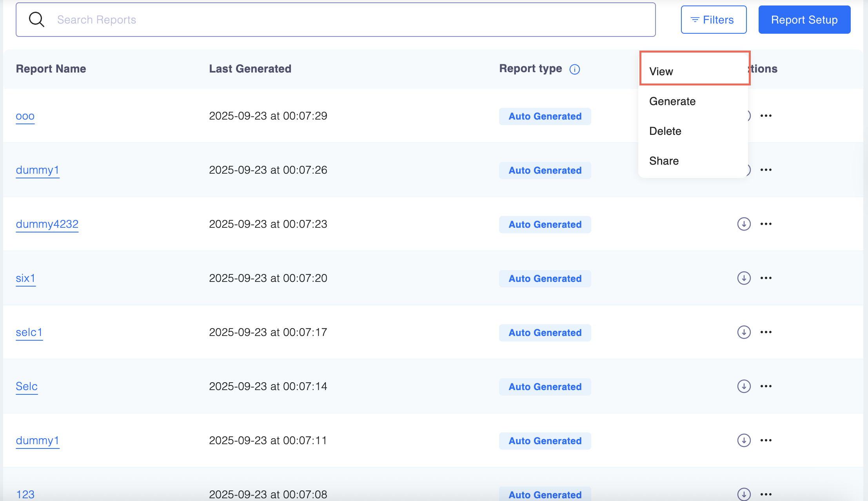Select Share in the dropdown menu
Image resolution: width=868 pixels, height=501 pixels.
(664, 161)
